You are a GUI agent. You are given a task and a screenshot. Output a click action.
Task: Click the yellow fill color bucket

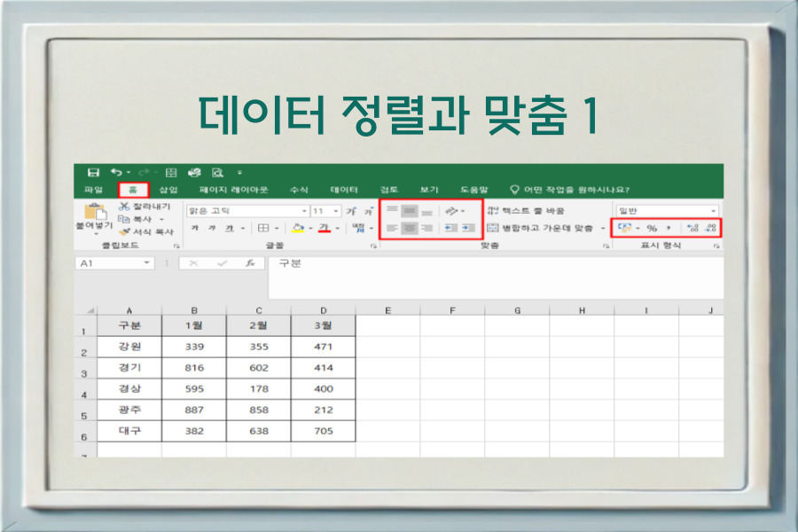[298, 228]
